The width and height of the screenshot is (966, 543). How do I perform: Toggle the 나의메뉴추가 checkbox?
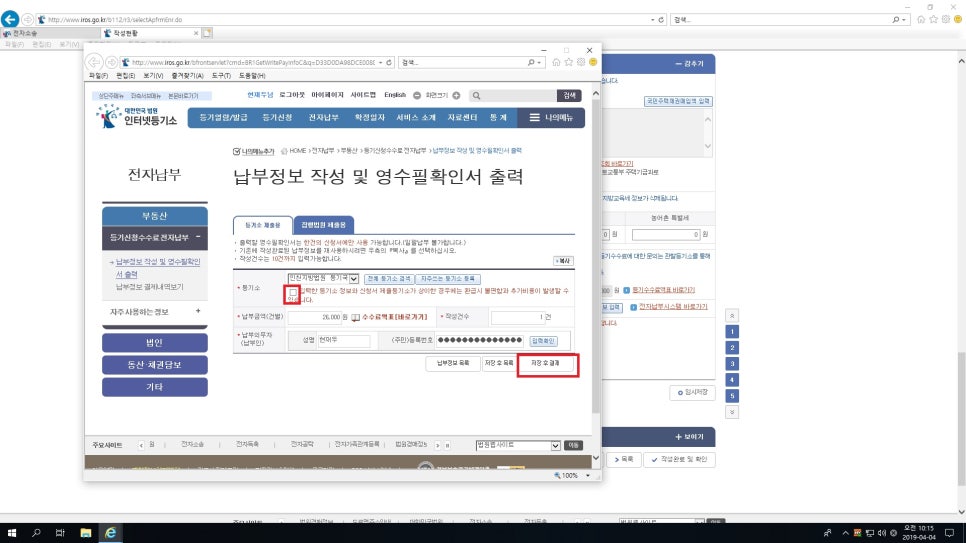(x=236, y=152)
